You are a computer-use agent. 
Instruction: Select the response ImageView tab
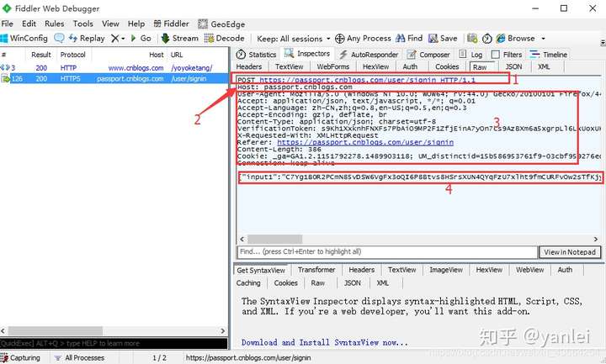pos(446,270)
